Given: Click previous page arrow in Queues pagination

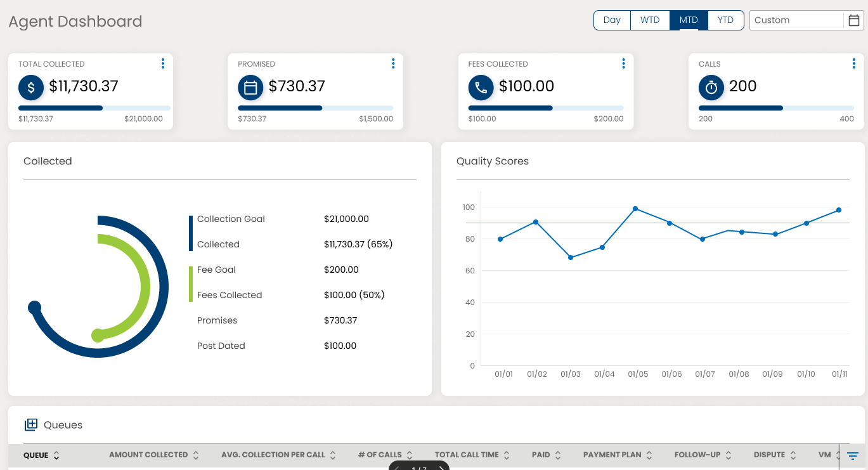Looking at the screenshot, I should tap(396, 467).
